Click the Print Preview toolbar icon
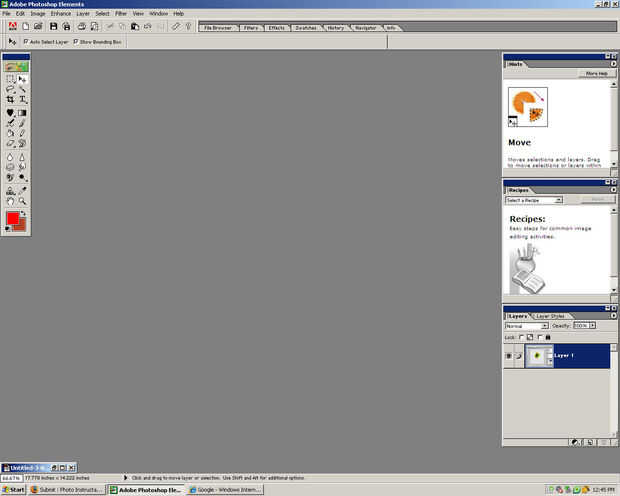620x496 pixels. pyautogui.click(x=95, y=27)
